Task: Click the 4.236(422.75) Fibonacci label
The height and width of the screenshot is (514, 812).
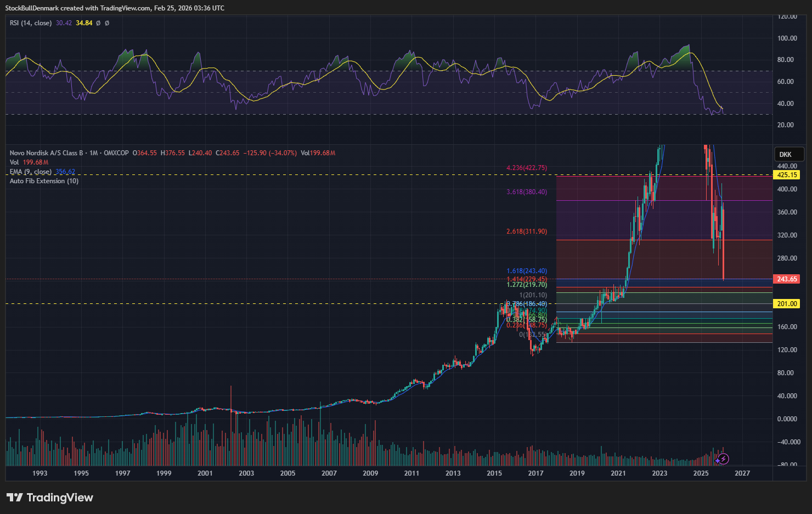Action: [x=526, y=168]
